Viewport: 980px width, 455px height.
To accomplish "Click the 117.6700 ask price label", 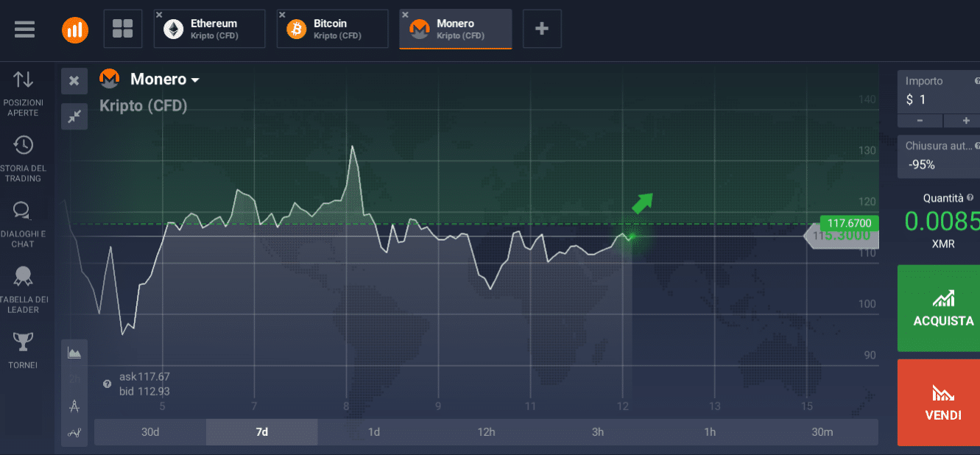I will tap(849, 223).
